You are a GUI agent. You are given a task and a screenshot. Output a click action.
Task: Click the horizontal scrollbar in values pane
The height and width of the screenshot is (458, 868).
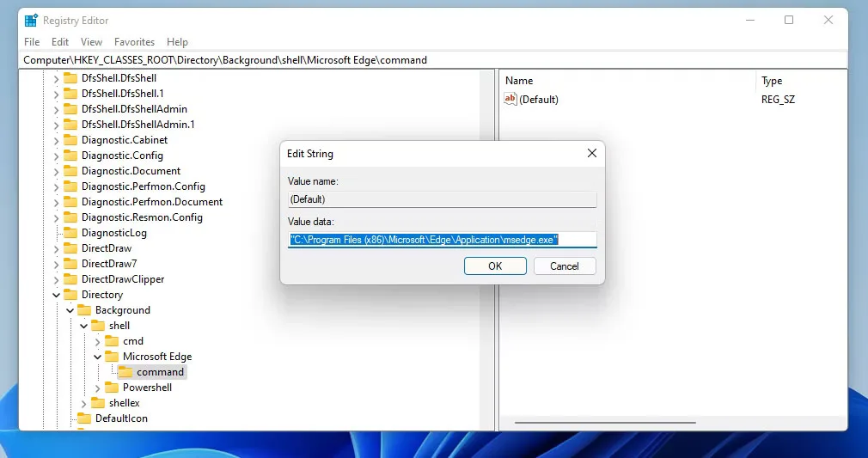pos(605,423)
